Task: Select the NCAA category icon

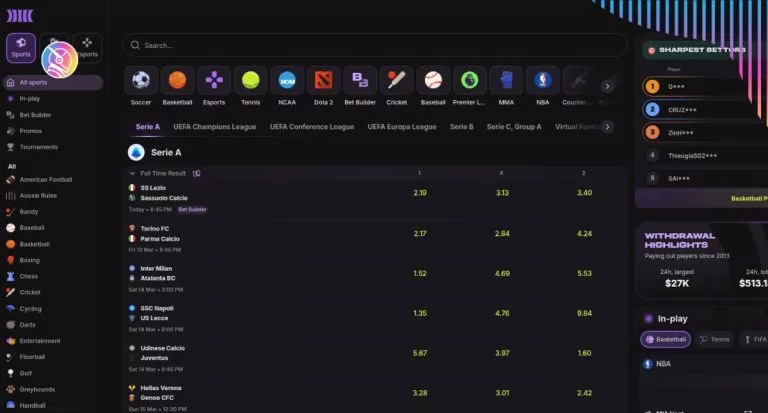Action: (x=287, y=80)
